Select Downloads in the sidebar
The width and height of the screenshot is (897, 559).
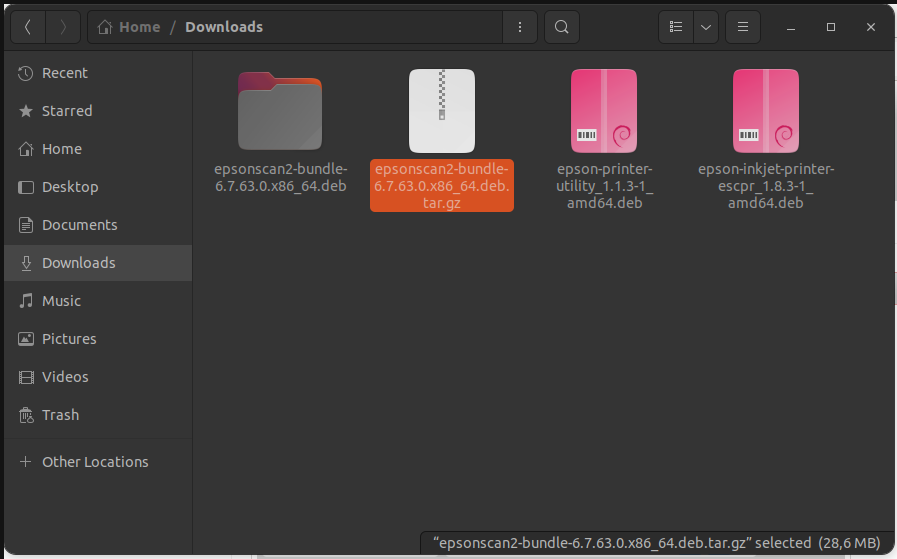coord(98,263)
